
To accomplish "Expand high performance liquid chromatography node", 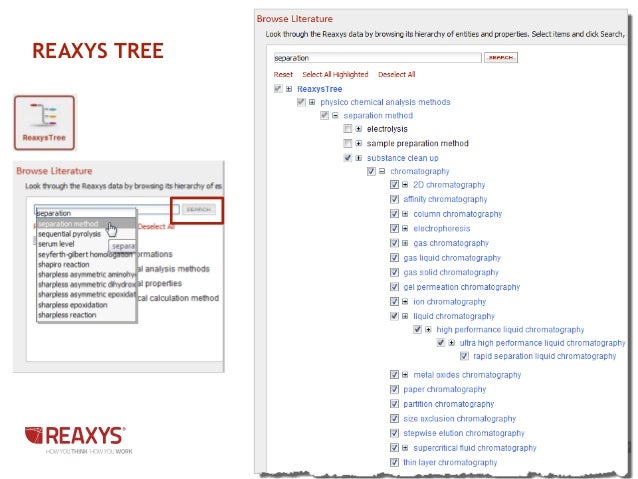I will tap(428, 330).
